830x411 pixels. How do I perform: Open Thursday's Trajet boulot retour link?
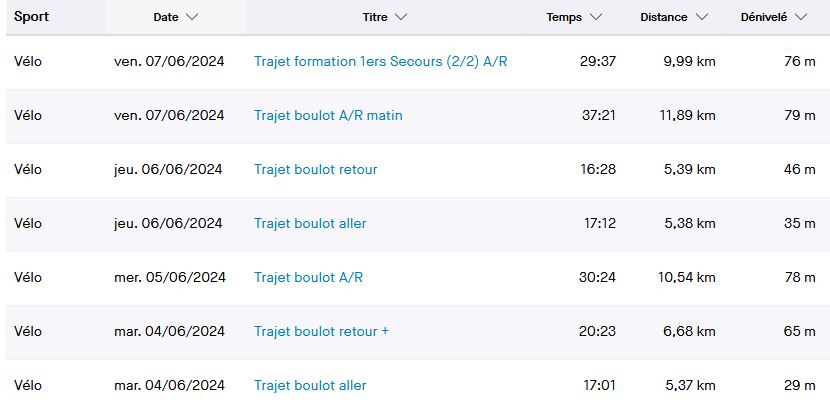tap(315, 170)
